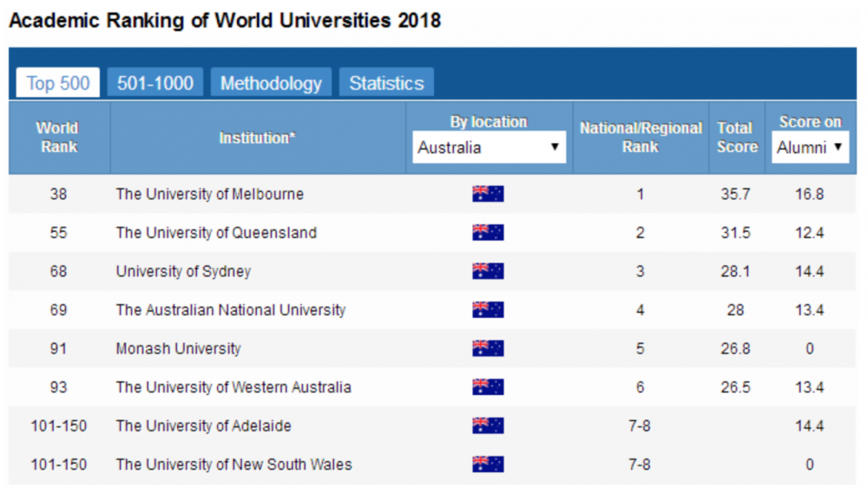This screenshot has width=868, height=501.
Task: Click the National/Regional Rank column header
Action: (641, 137)
